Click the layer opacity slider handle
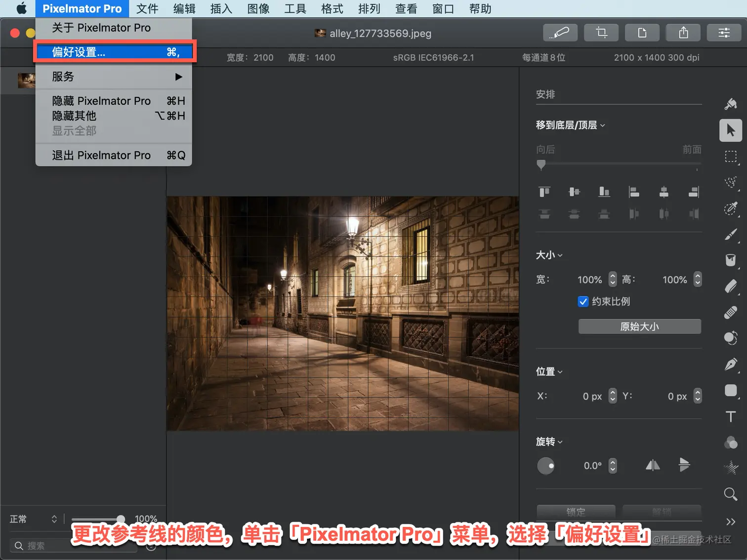747x560 pixels. pyautogui.click(x=121, y=519)
